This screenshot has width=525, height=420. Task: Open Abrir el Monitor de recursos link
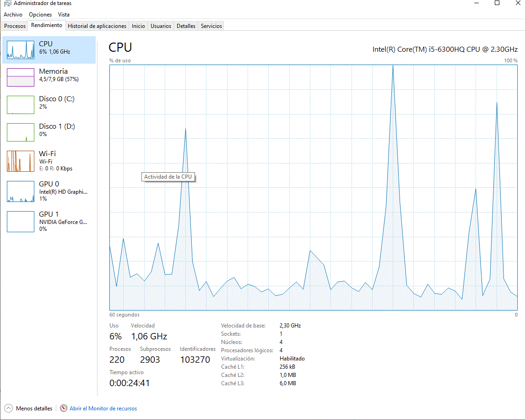click(103, 408)
